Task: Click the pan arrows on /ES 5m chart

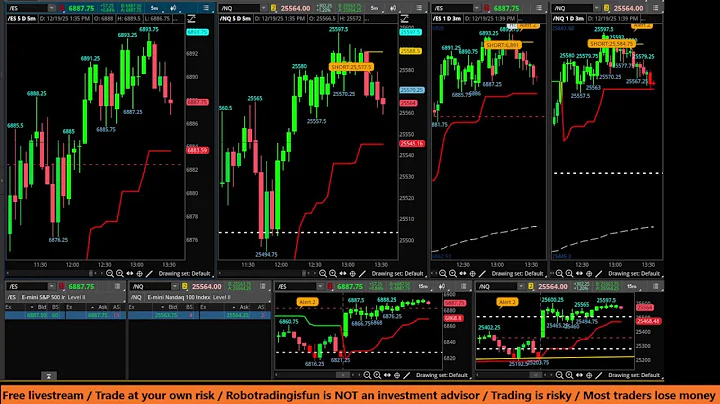Action: (x=129, y=273)
